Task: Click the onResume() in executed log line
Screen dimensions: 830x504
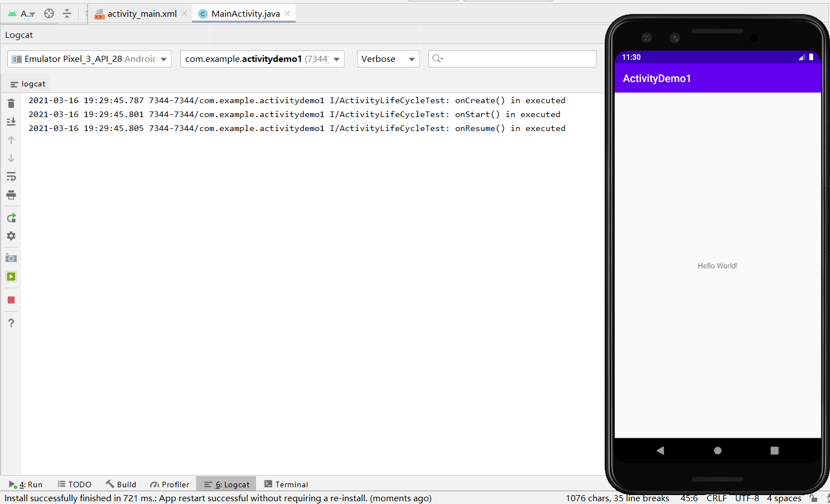Action: coord(297,128)
